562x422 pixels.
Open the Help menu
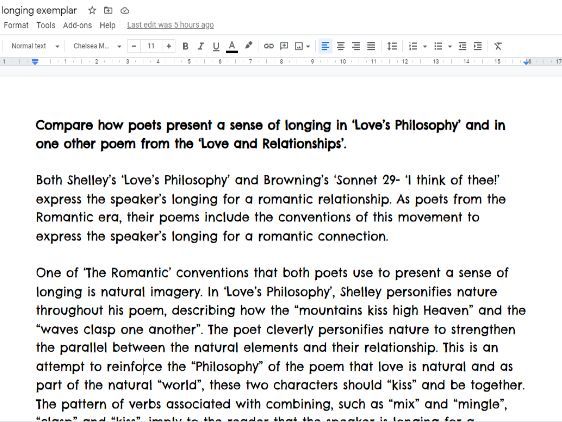pyautogui.click(x=108, y=25)
